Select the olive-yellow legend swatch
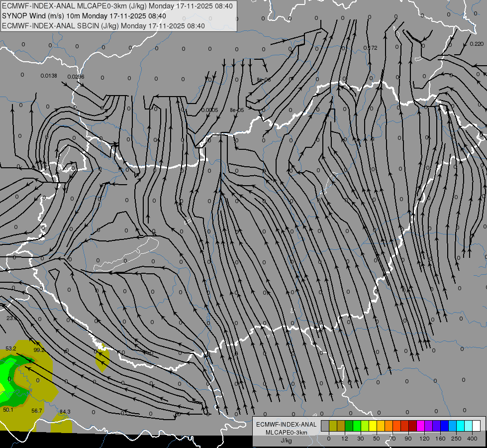The image size is (487, 448). [x=333, y=426]
